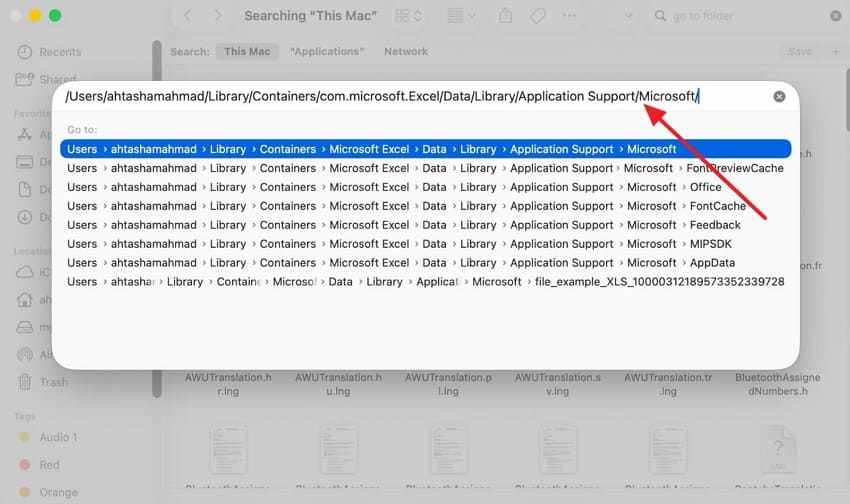This screenshot has height=504, width=850.
Task: Select the AWUTranslation.tr.lng file
Action: [x=668, y=384]
